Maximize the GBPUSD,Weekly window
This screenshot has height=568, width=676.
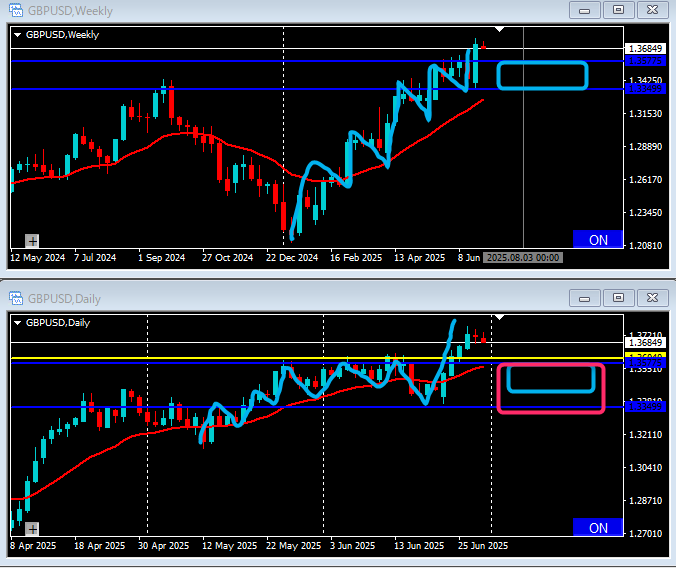click(x=618, y=10)
